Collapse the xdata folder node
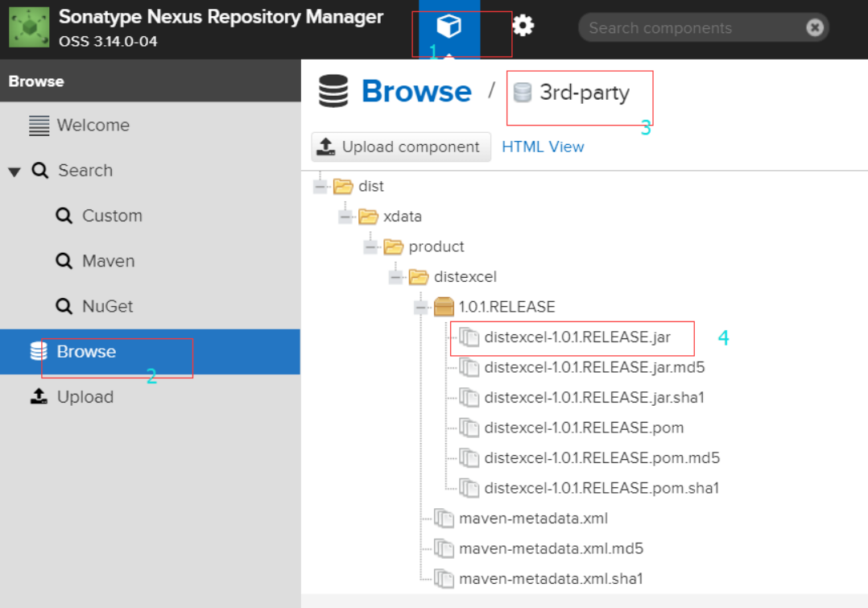 coord(345,217)
